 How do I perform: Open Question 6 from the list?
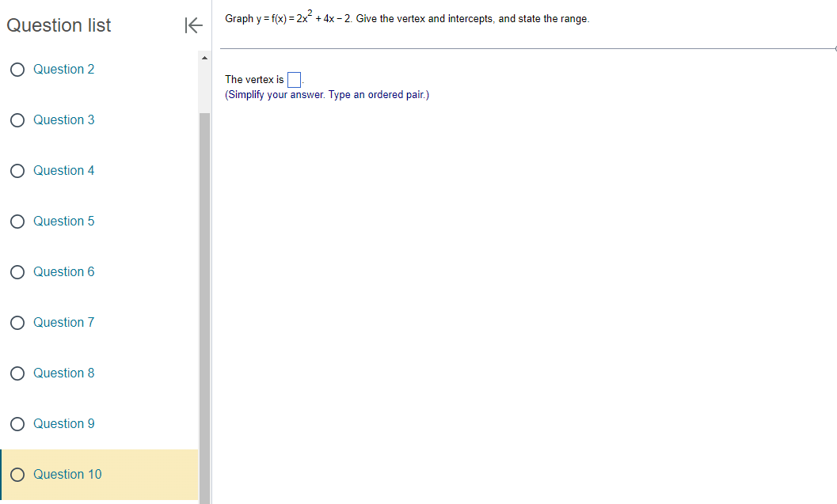click(63, 271)
